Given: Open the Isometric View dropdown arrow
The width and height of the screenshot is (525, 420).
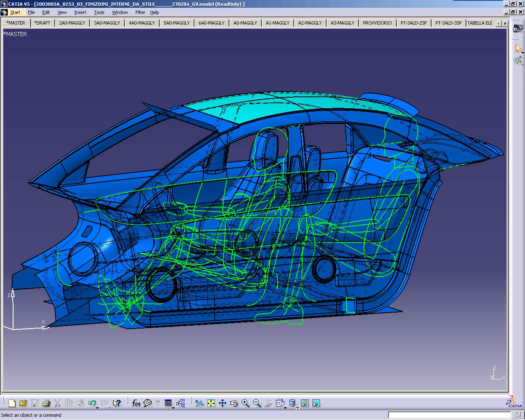Looking at the screenshot, I should click(285, 407).
